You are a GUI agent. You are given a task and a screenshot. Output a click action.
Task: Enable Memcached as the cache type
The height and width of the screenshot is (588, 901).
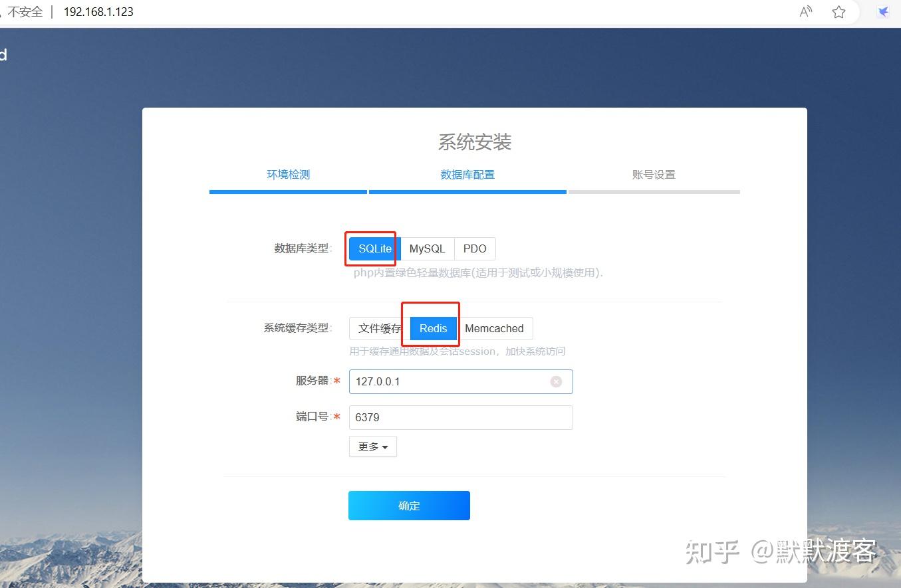pyautogui.click(x=495, y=328)
